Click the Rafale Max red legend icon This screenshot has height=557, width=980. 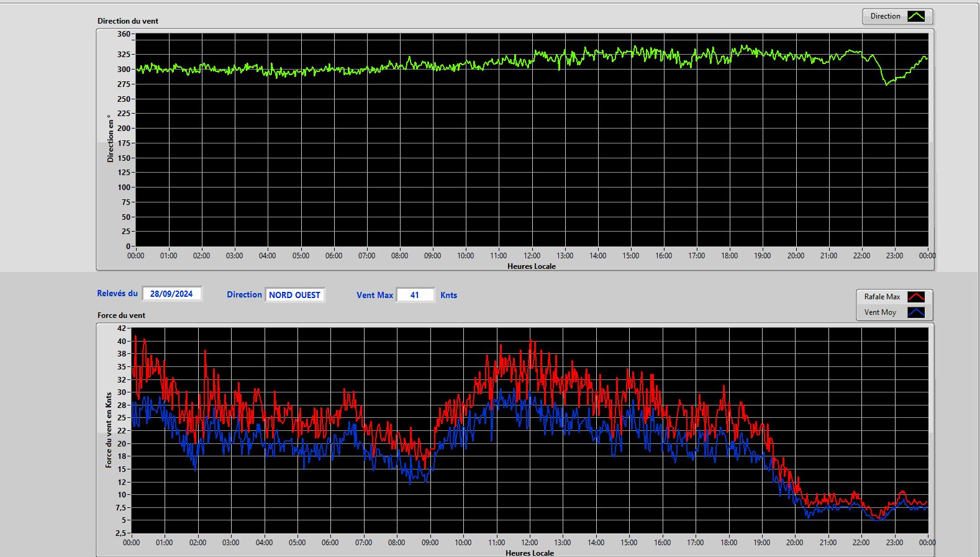coord(916,297)
